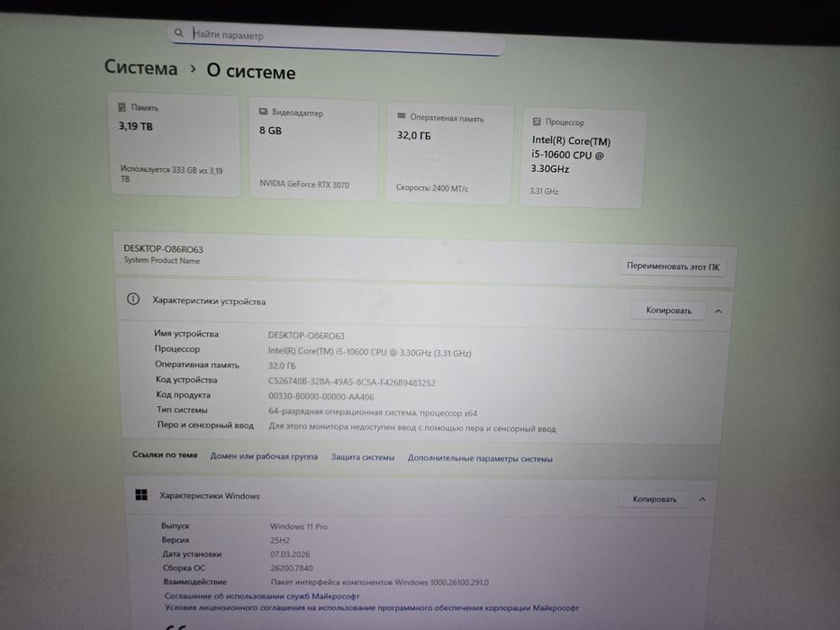This screenshot has height=630, width=840.
Task: Open "Дополнительные параметры системы" link
Action: 480,459
